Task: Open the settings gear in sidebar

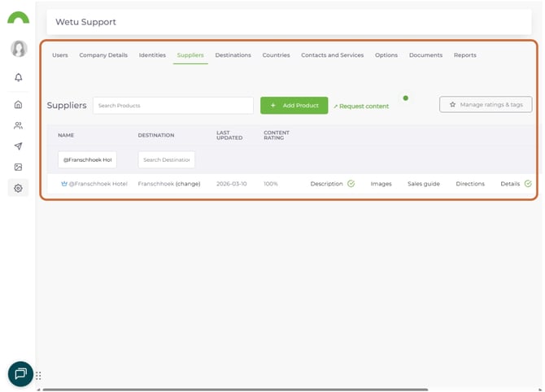Action: (x=18, y=188)
